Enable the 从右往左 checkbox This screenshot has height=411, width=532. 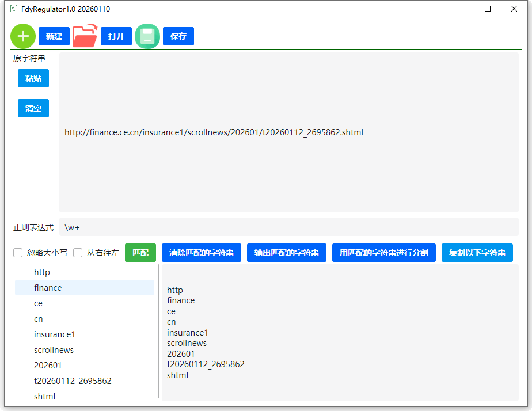point(78,253)
